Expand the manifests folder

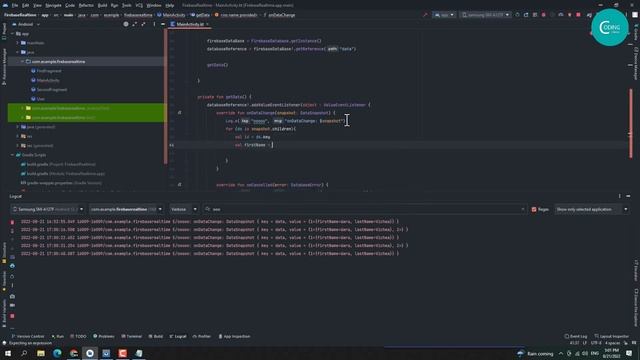17,42
